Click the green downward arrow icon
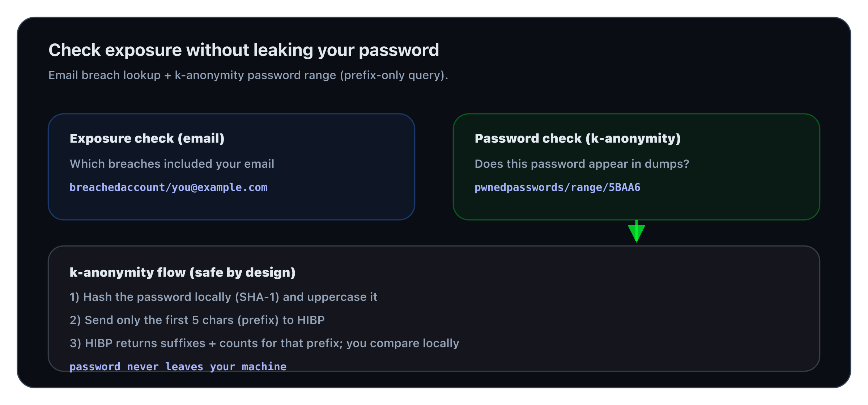Screen dimensions: 868x405 (636, 232)
